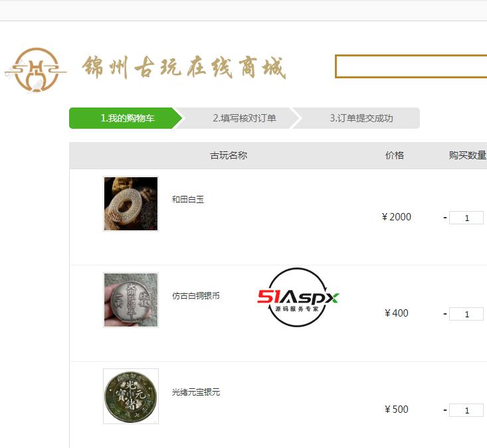Open the 和田白玉 jade product thumbnail
Screen dimensions: 487x448
pyautogui.click(x=131, y=204)
